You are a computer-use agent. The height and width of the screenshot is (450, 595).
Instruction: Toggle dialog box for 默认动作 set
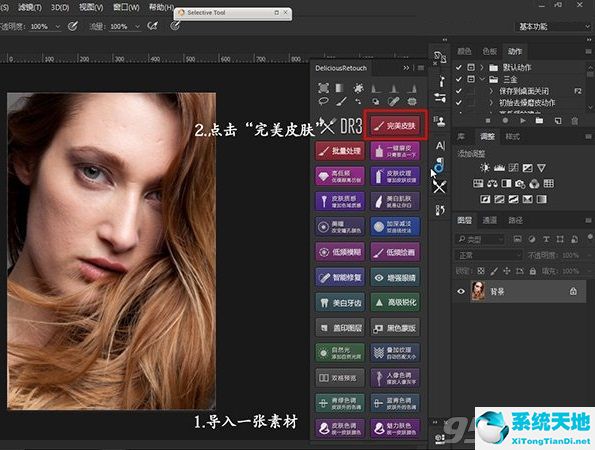pyautogui.click(x=471, y=68)
